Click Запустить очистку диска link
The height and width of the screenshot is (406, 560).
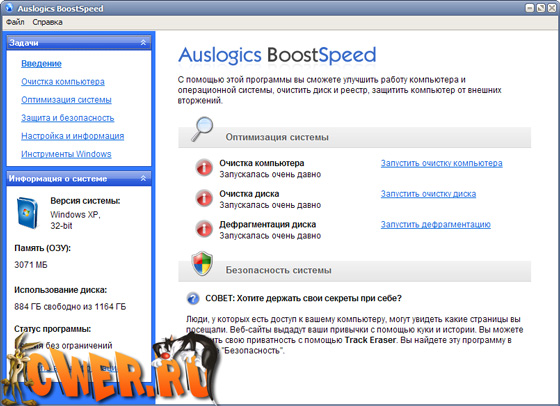[428, 194]
